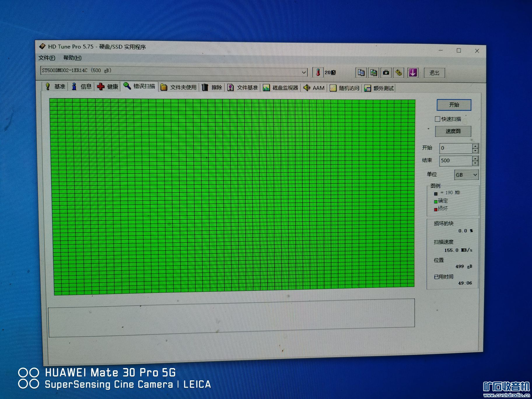Enable the 快速扫描 quick scan checkbox
Viewport: 532px width, 399px height.
(x=437, y=119)
